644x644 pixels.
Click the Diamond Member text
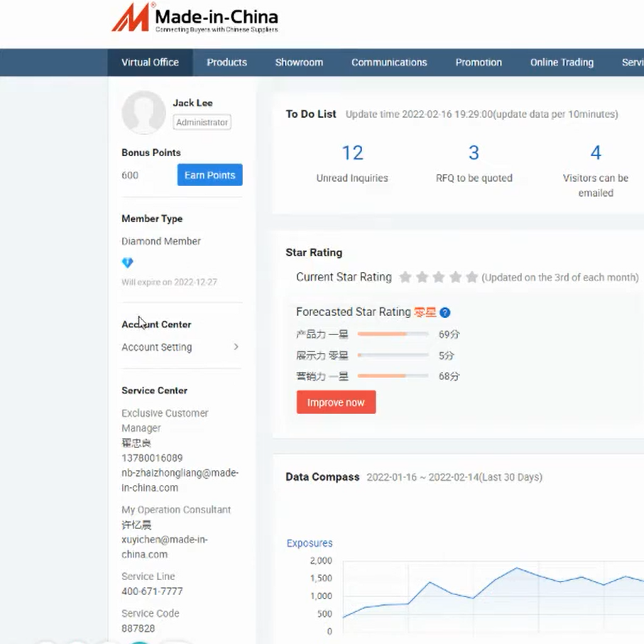pyautogui.click(x=161, y=241)
